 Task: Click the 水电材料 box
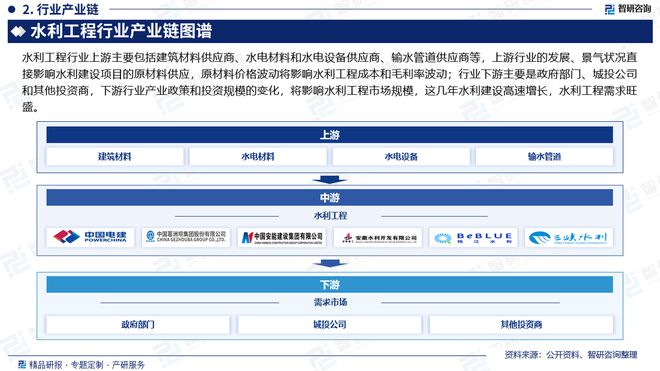[258, 157]
